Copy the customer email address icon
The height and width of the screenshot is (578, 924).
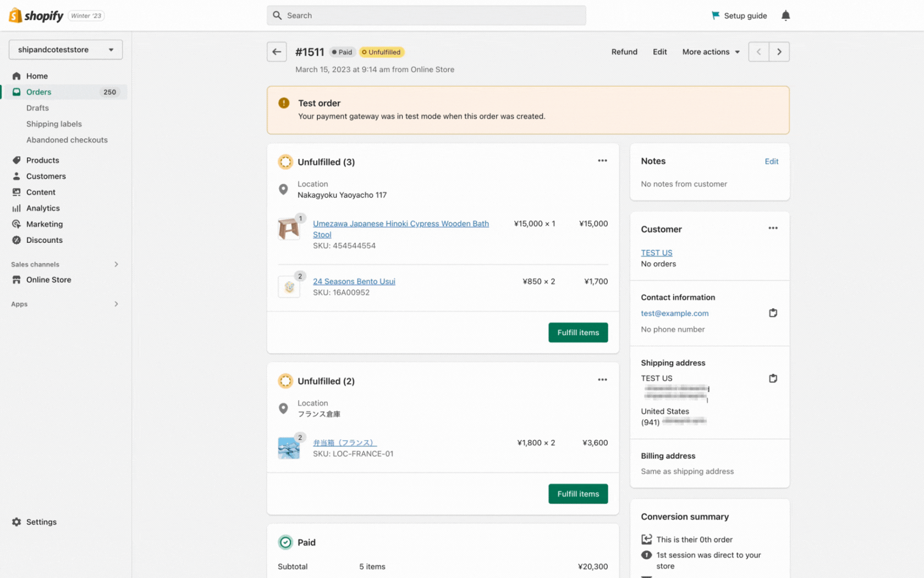pyautogui.click(x=773, y=313)
